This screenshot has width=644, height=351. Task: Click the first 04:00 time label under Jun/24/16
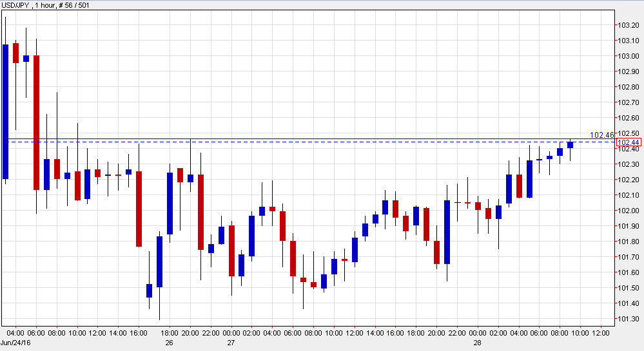click(15, 333)
